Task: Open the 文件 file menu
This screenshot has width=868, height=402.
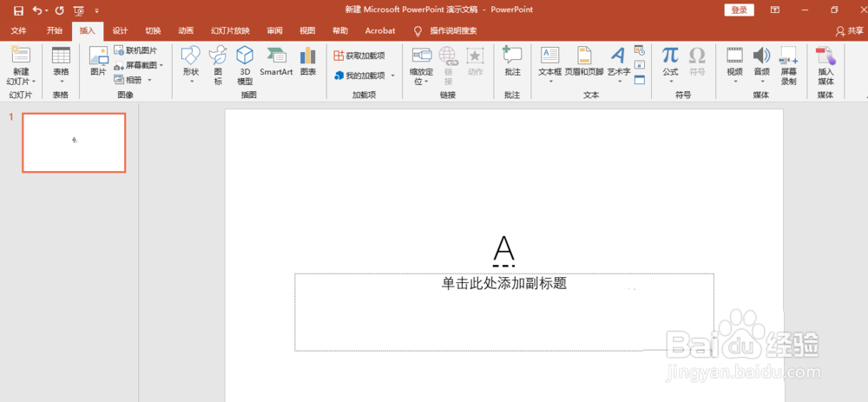Action: (x=19, y=30)
